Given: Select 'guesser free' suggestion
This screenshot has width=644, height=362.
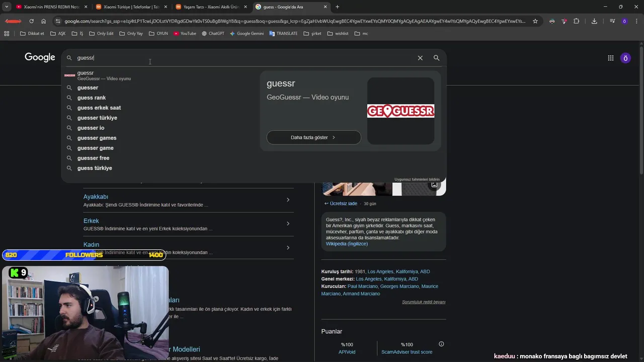Looking at the screenshot, I should (158, 158).
